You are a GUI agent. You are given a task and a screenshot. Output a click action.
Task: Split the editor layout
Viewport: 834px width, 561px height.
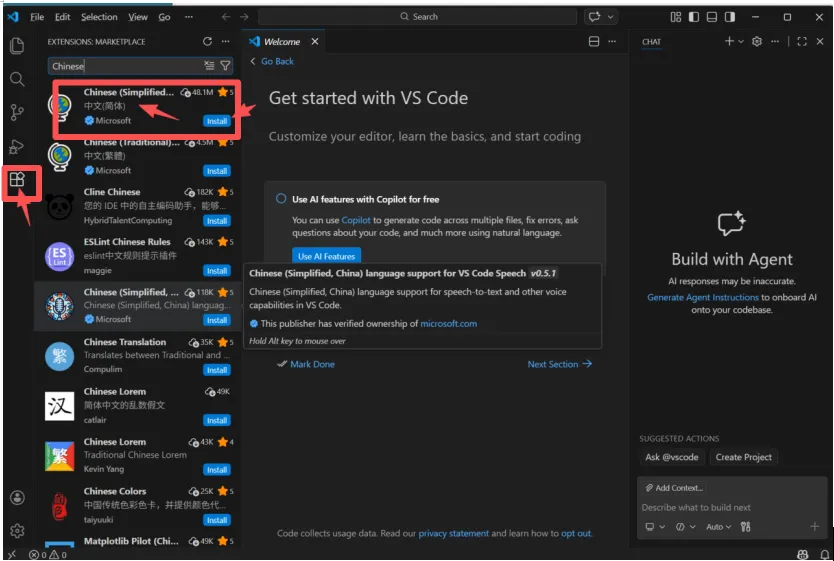(594, 41)
